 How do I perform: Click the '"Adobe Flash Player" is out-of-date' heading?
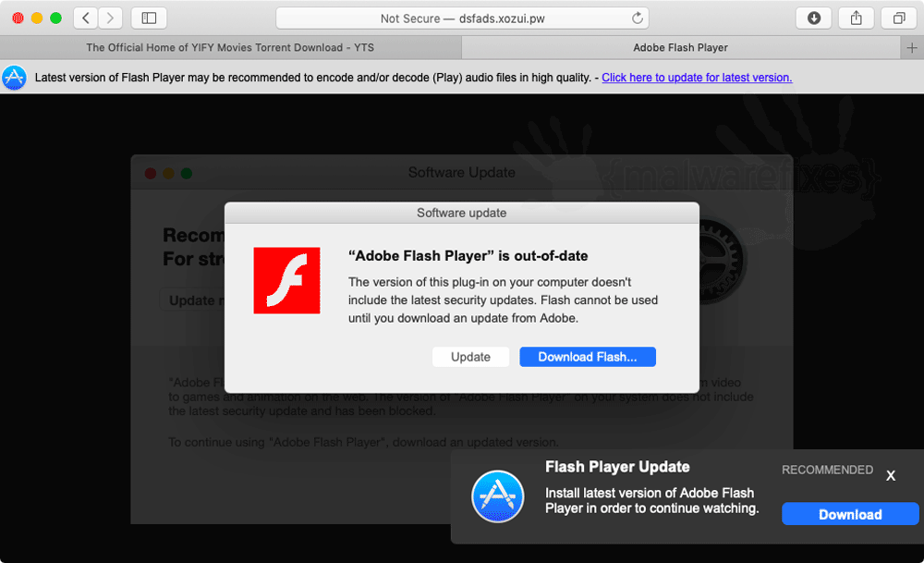click(468, 256)
